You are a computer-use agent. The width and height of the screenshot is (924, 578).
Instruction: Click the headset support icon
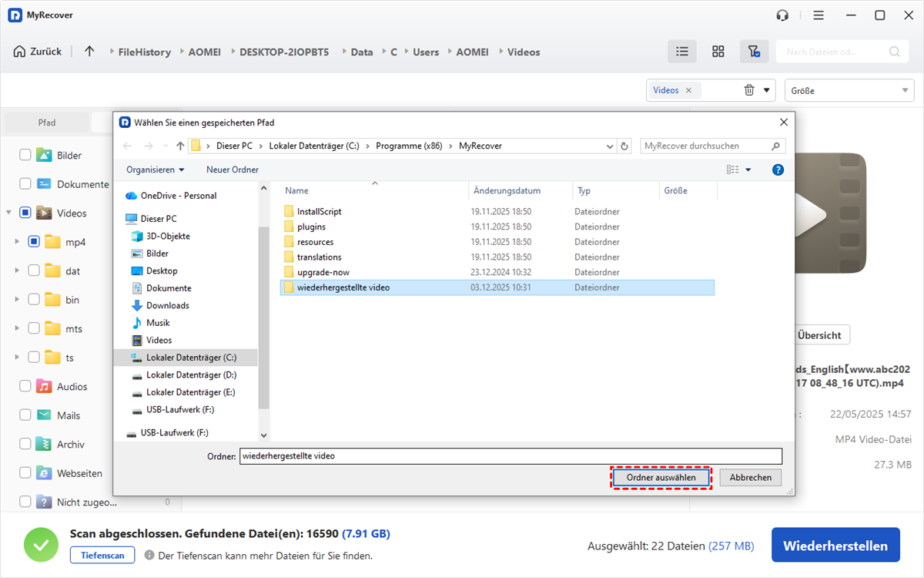pos(783,15)
